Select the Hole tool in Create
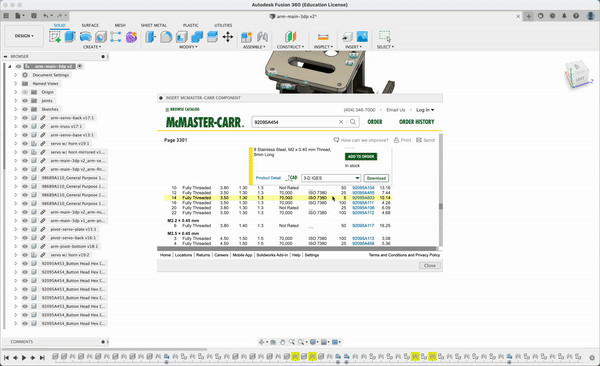The width and height of the screenshot is (600, 366). pos(101,37)
